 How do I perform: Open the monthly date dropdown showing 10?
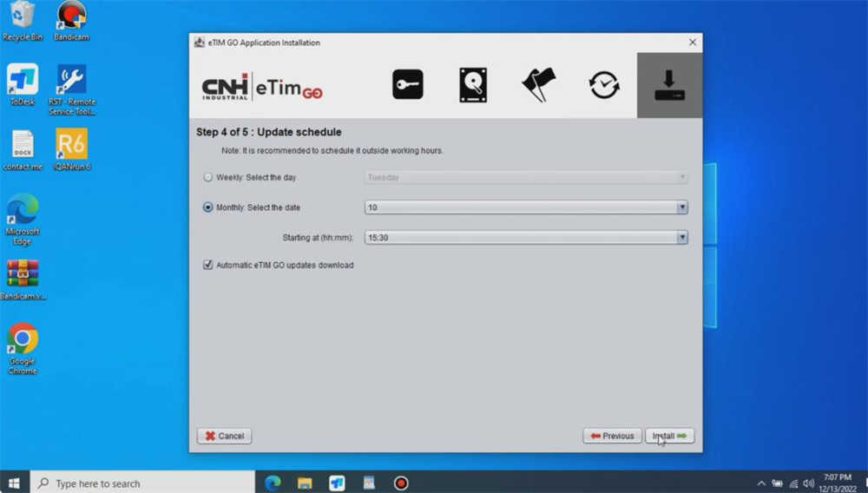(526, 207)
